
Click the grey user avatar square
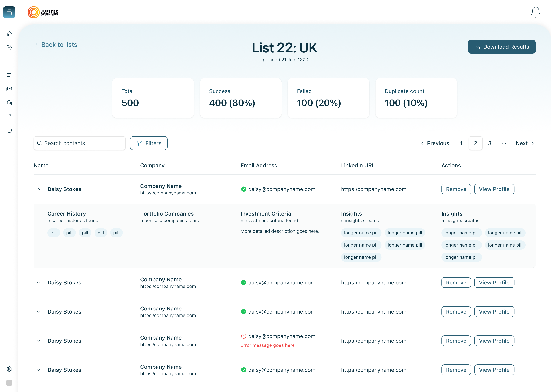pos(9,383)
